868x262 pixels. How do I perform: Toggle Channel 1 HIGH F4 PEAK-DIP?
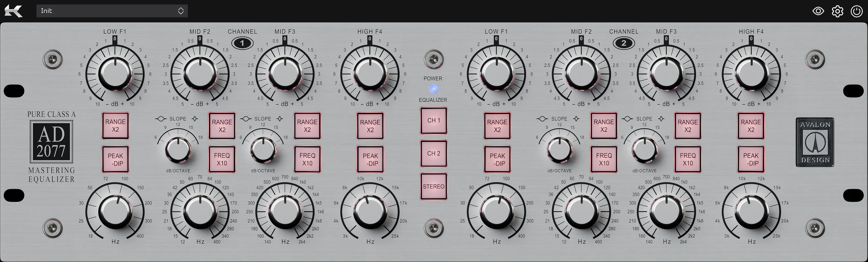click(x=370, y=159)
